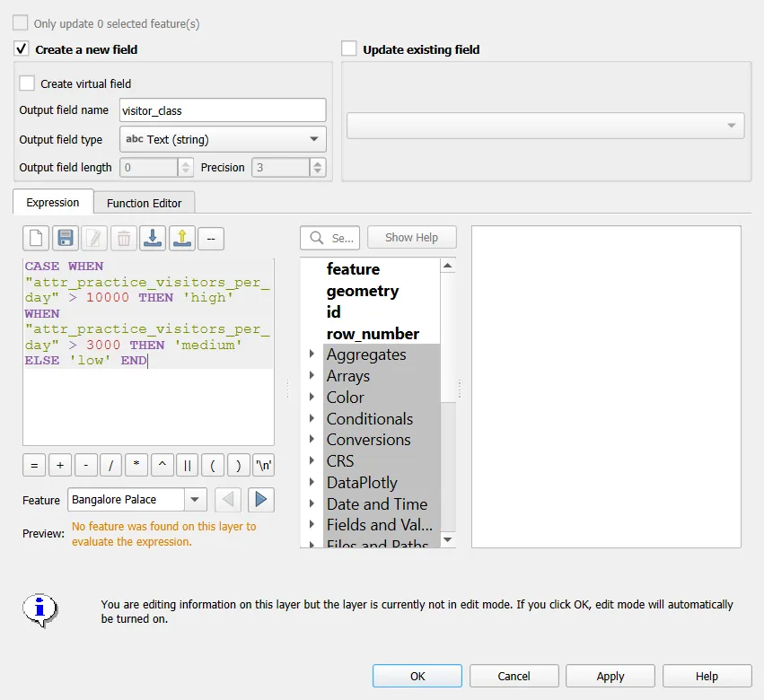Click OK to run the calculation
764x700 pixels.
(x=417, y=676)
